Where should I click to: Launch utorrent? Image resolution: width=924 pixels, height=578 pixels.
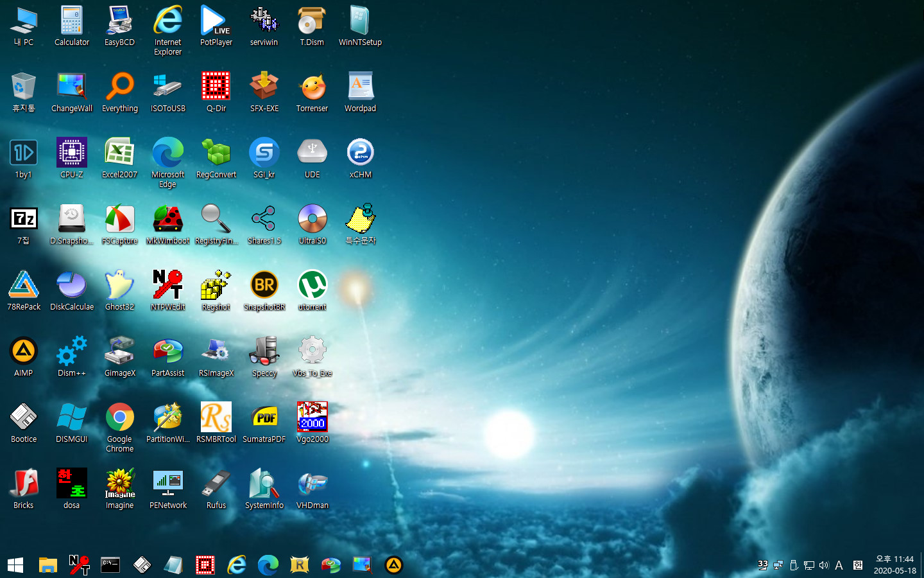(x=312, y=291)
